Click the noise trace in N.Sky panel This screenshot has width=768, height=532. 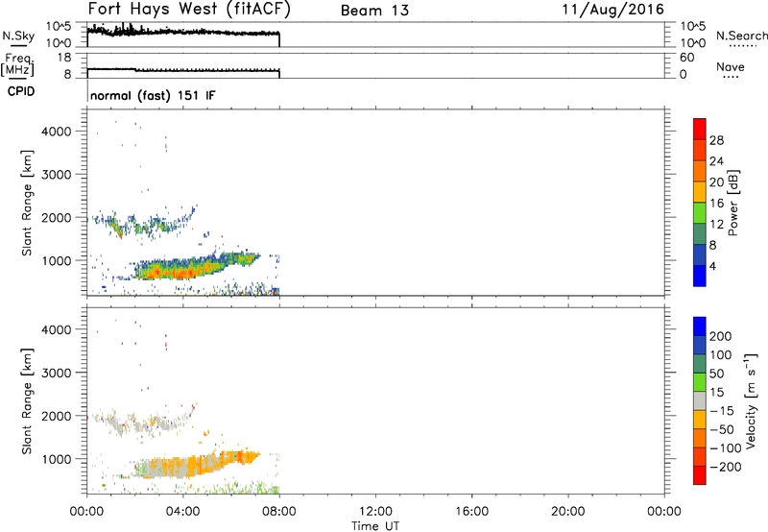pyautogui.click(x=183, y=32)
